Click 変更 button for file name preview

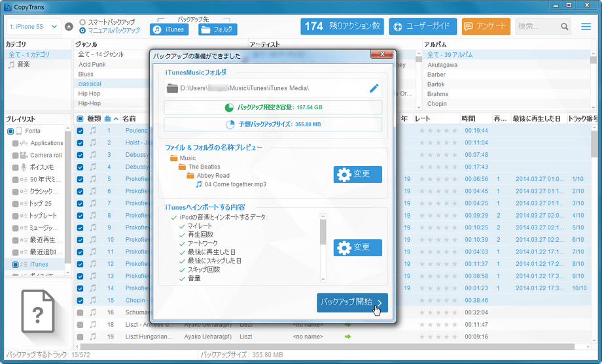pos(357,174)
